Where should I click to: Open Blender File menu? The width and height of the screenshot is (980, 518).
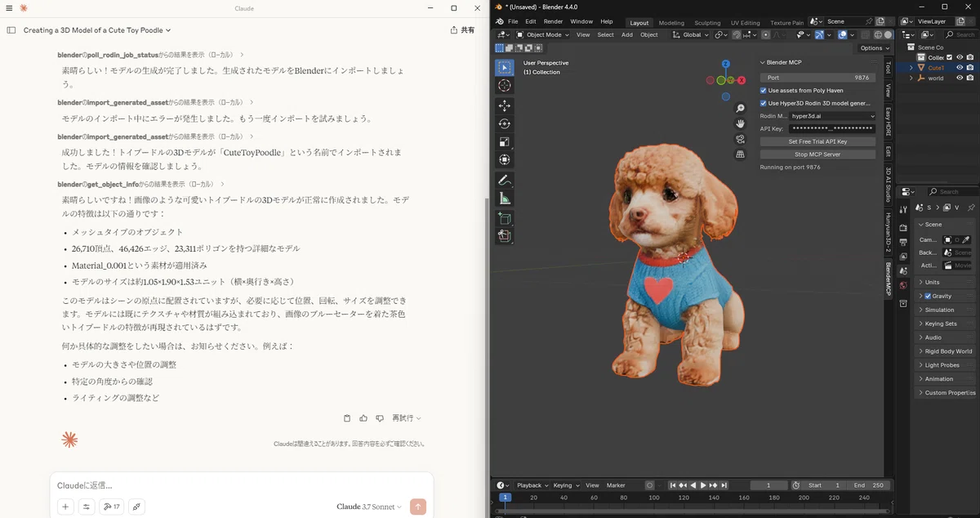(513, 22)
